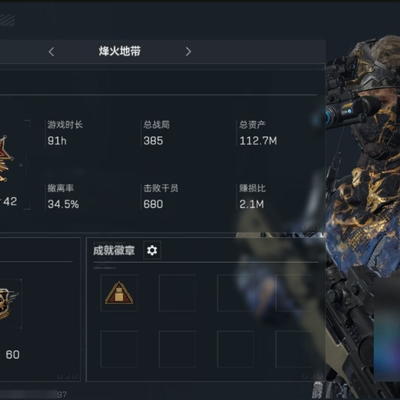The image size is (400, 400).
Task: Click the red star rank emblem
Action: click(x=5, y=158)
